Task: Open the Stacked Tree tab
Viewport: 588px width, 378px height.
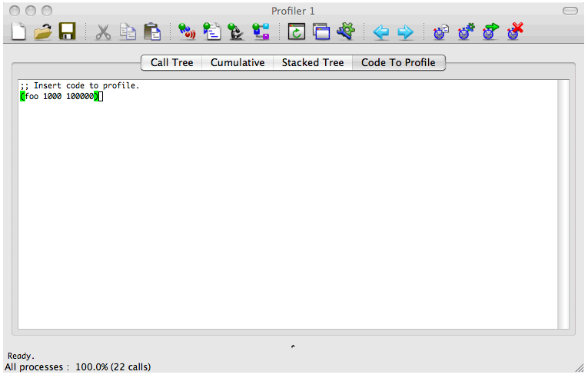Action: [x=313, y=63]
